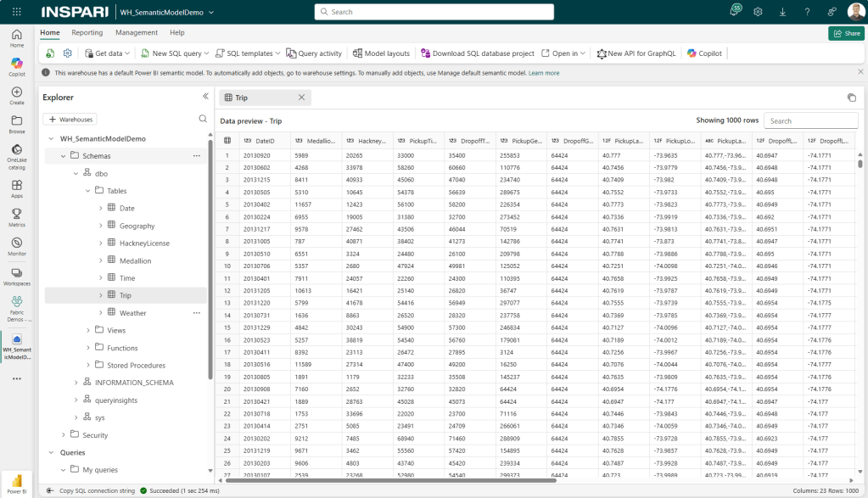Screen dimensions: 868x498
Task: Click the data preview Search field
Action: [810, 121]
